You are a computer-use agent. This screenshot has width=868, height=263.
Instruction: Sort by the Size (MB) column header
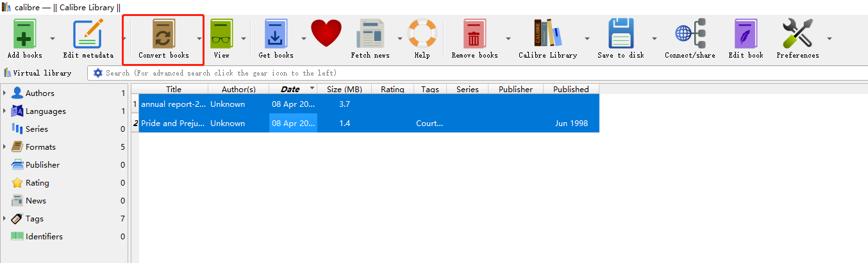click(344, 89)
